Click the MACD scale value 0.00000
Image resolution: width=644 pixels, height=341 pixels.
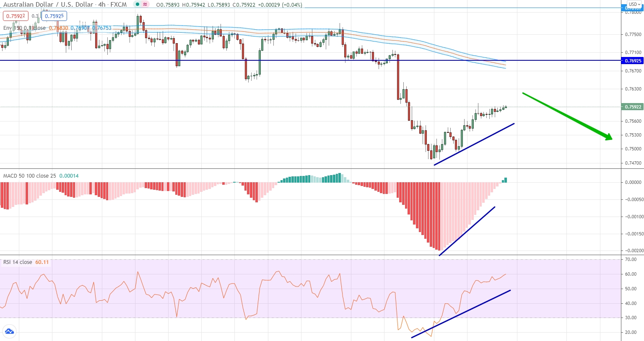pyautogui.click(x=633, y=182)
